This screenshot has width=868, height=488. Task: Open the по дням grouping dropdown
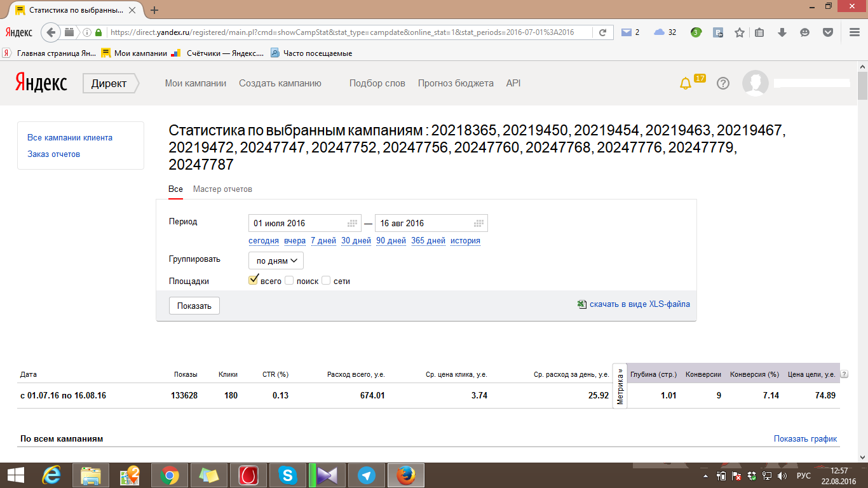(276, 261)
